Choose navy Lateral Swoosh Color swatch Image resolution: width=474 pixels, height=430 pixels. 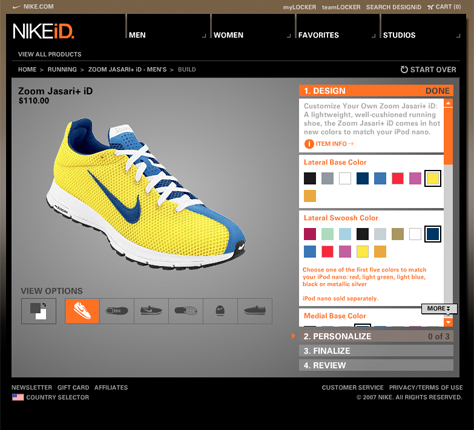433,234
